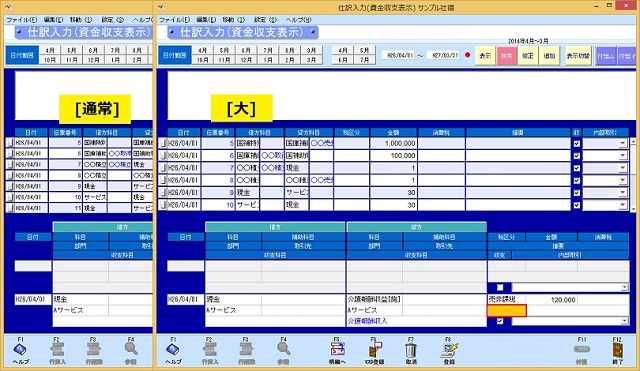Viewport: 640px width, 371px height.
Task: Click end date field H27/03/31
Action: point(443,55)
